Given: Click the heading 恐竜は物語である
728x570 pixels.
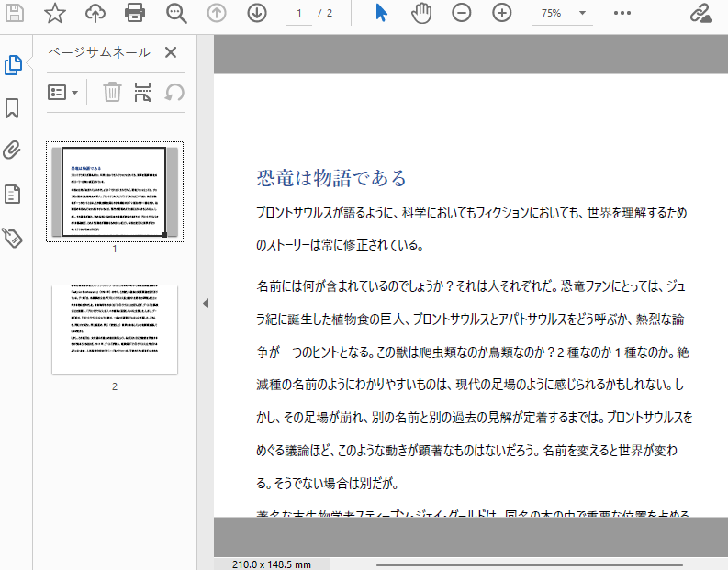Looking at the screenshot, I should click(331, 178).
